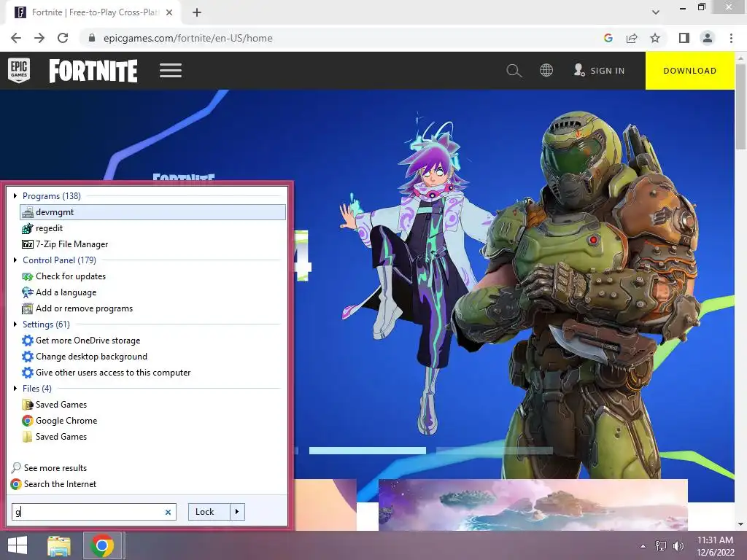Open the devmgmt program result
The height and width of the screenshot is (560, 747).
coord(152,212)
